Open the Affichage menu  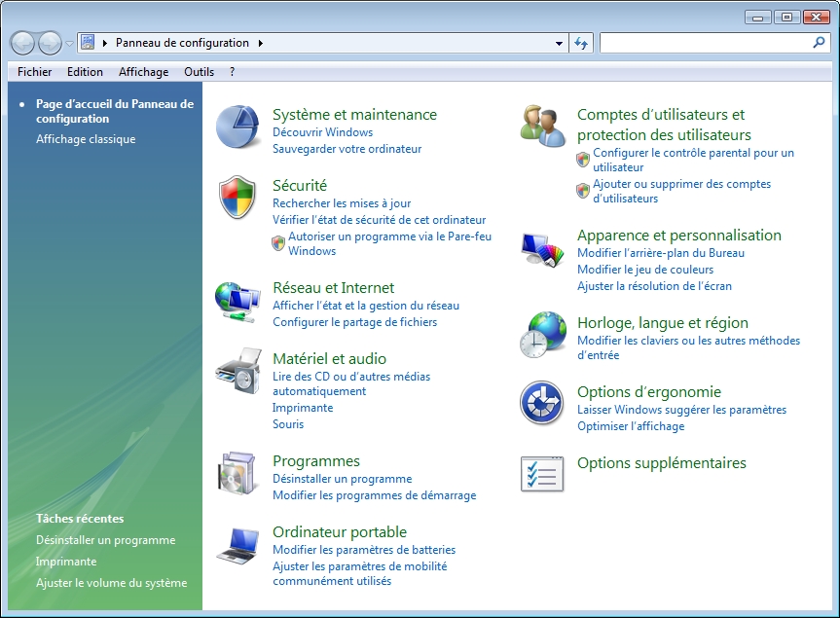click(x=143, y=72)
